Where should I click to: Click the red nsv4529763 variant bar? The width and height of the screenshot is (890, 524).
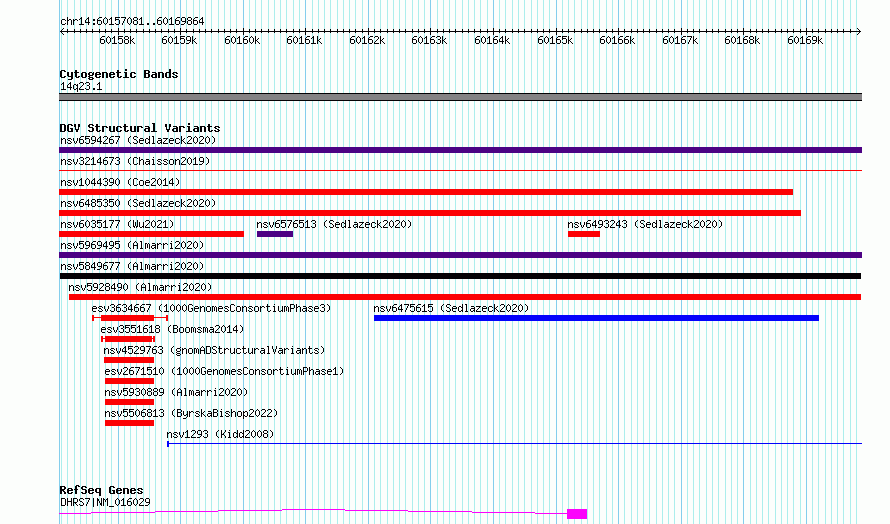[x=129, y=360]
